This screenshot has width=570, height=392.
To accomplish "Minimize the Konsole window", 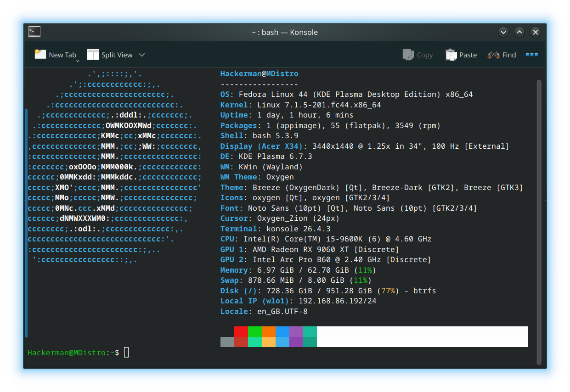I will pos(503,32).
